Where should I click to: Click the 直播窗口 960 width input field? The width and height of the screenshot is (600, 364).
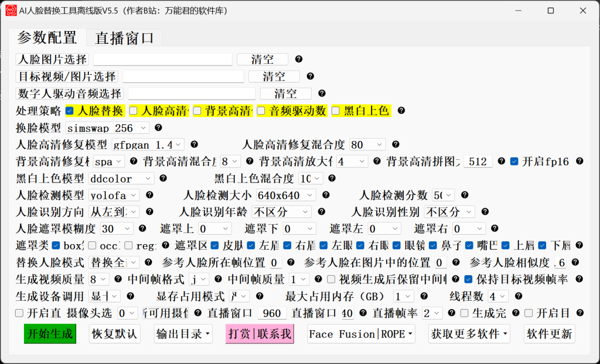click(272, 313)
